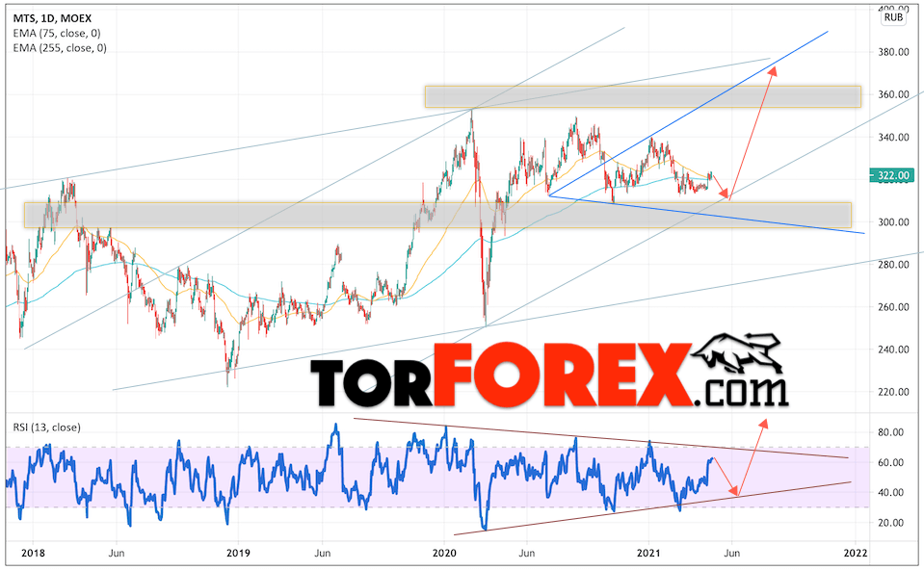The width and height of the screenshot is (924, 570).
Task: Click the RSI 40.00 axis label
Action: point(890,492)
